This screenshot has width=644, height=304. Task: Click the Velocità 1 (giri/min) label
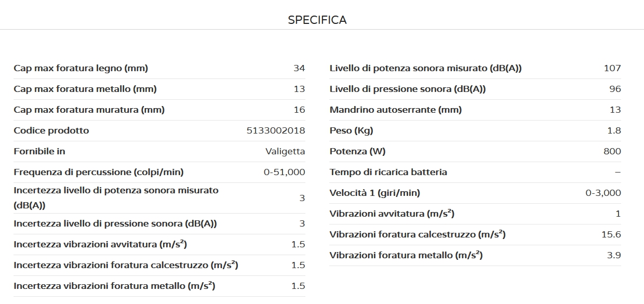tap(375, 193)
